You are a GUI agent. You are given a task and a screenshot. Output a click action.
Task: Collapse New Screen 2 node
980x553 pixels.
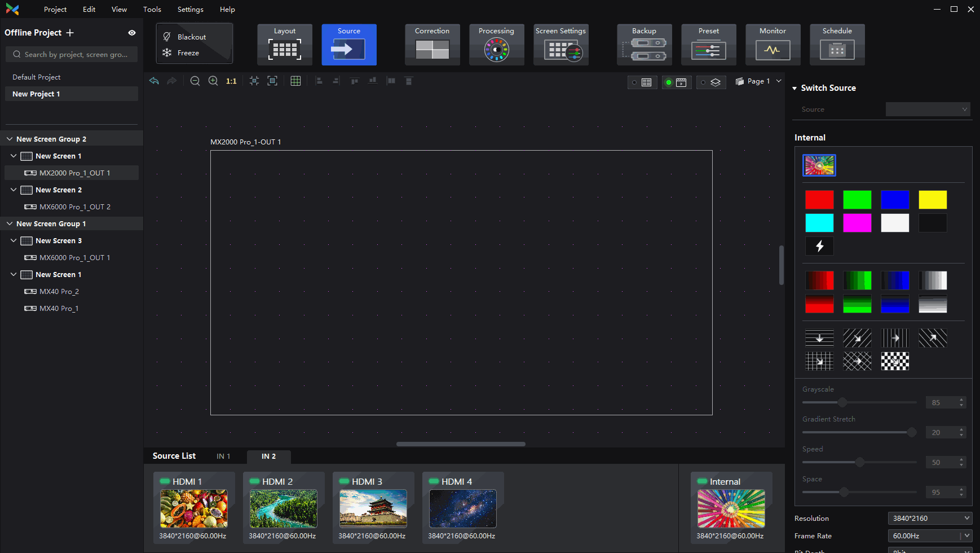(14, 190)
